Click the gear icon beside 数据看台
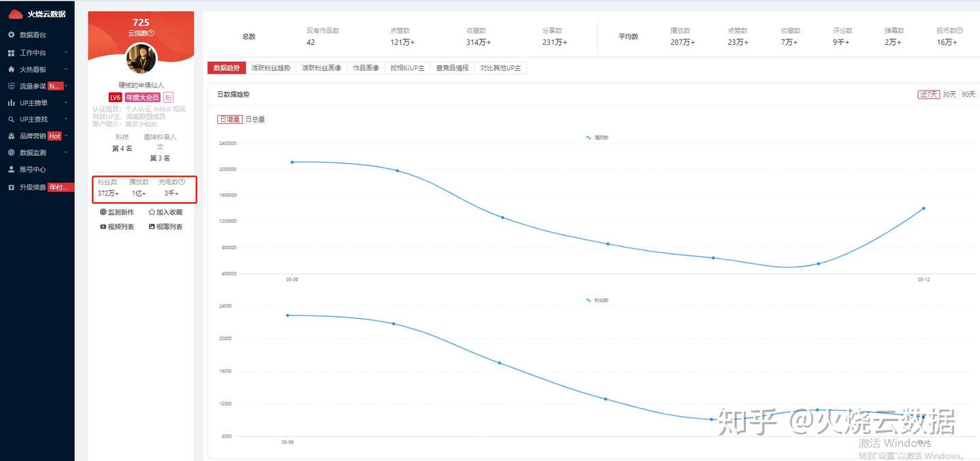Image resolution: width=980 pixels, height=461 pixels. pos(11,35)
